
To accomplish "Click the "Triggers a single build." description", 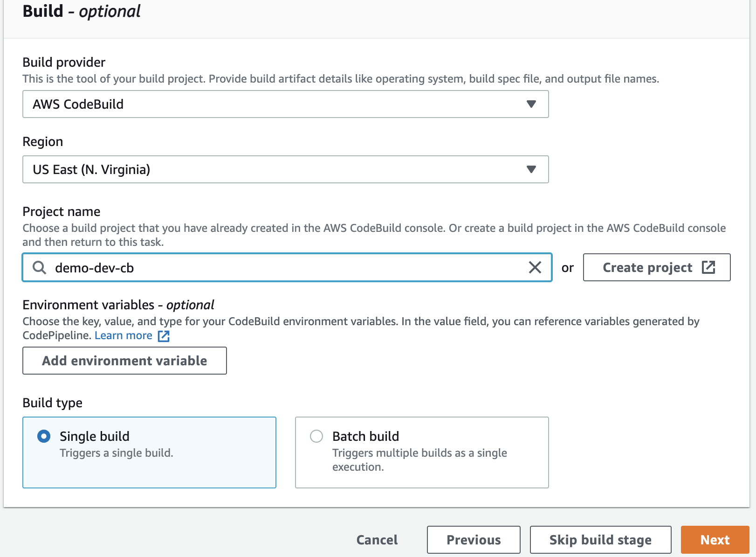I will click(x=117, y=453).
